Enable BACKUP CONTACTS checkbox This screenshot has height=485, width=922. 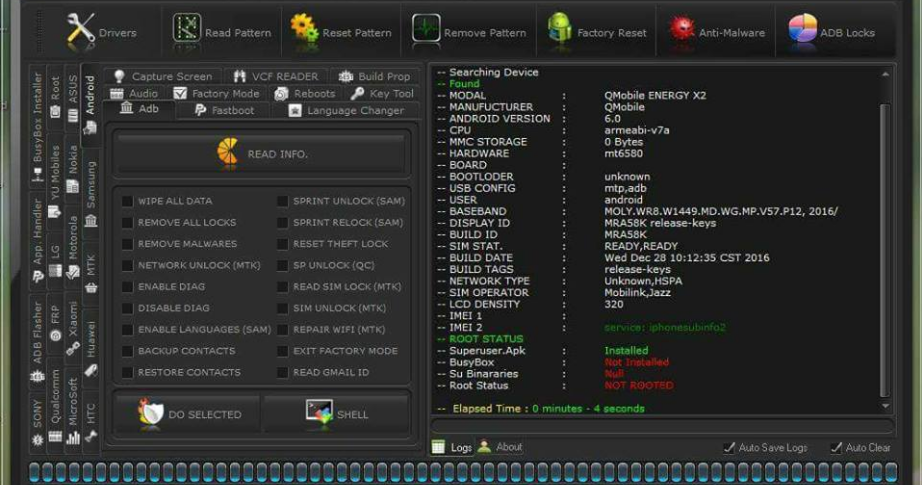(x=128, y=351)
